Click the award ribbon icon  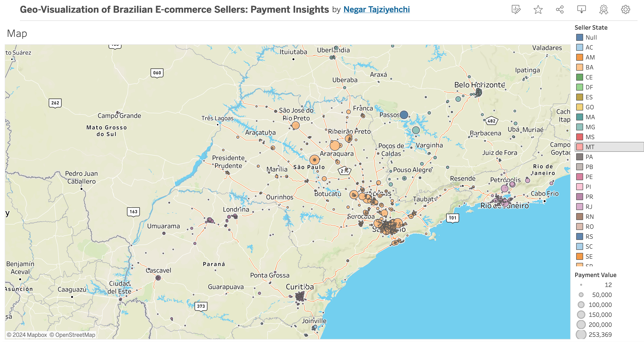pos(603,9)
